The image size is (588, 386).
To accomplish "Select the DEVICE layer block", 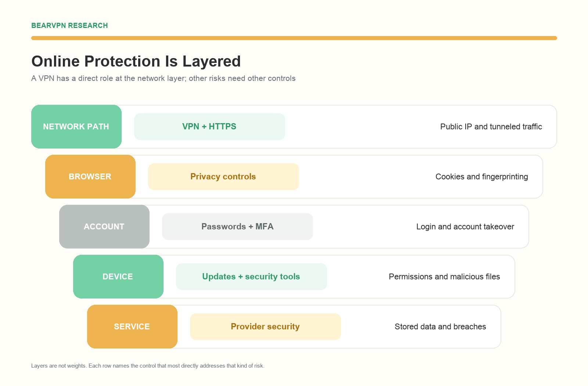I will 118,276.
